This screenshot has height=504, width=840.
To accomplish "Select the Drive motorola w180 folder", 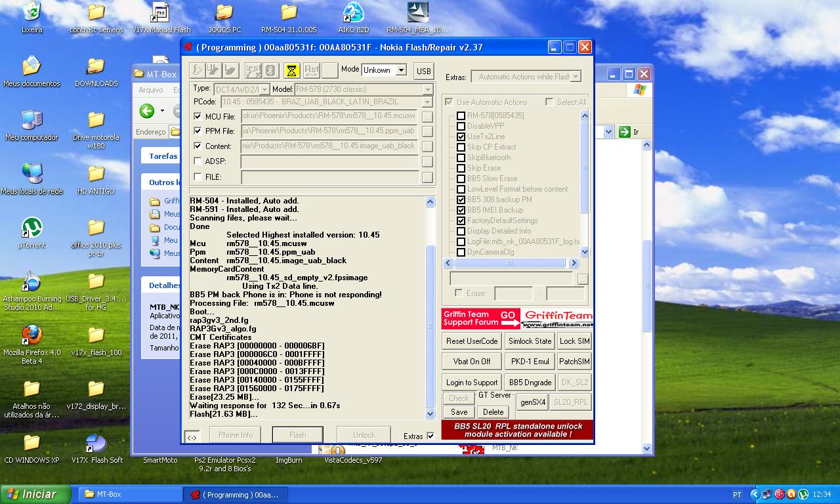I will click(x=96, y=130).
